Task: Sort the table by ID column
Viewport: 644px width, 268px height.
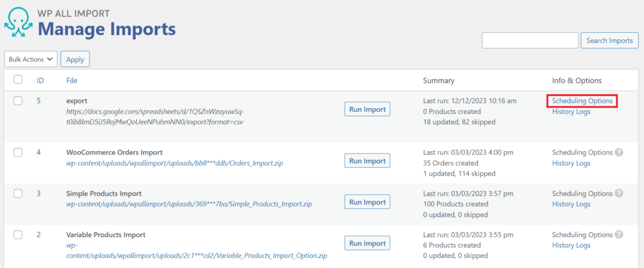Action: (40, 81)
